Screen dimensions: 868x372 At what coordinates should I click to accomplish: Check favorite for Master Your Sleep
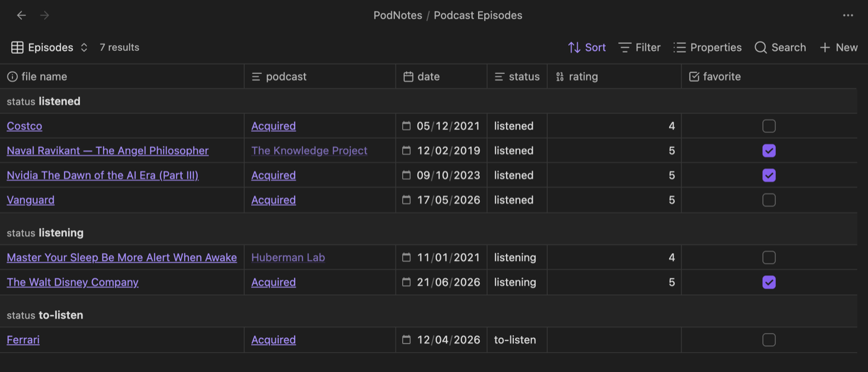[x=769, y=257]
